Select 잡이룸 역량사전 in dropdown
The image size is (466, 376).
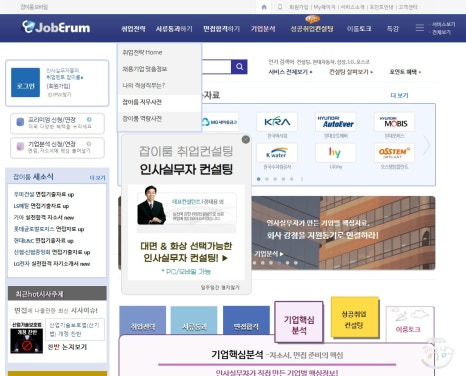[159, 119]
